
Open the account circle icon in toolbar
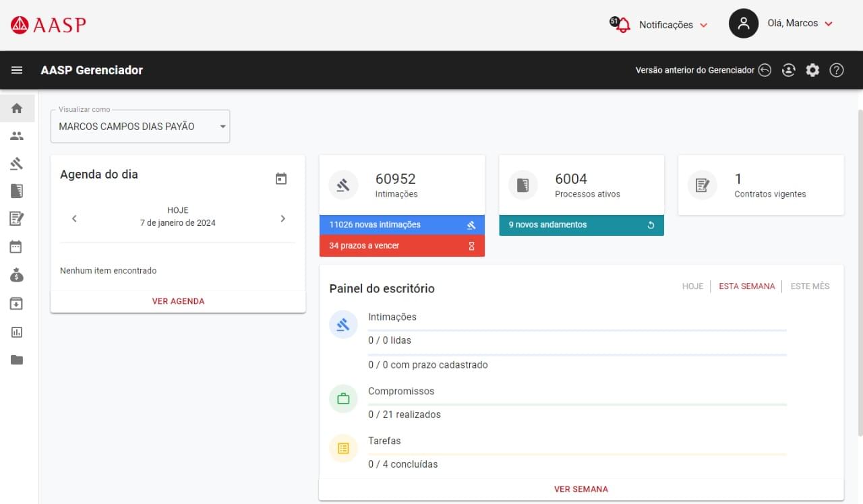(x=788, y=70)
